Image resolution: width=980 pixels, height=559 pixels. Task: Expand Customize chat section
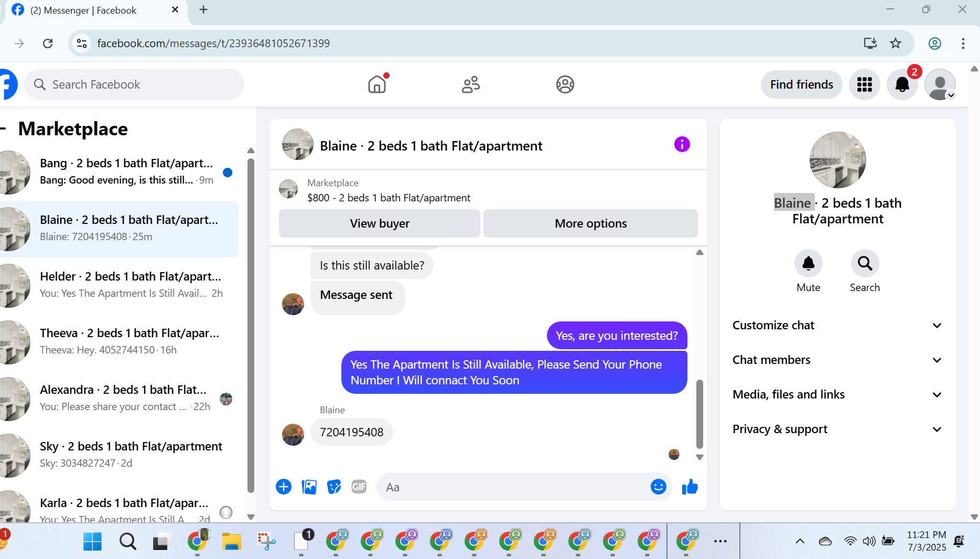click(x=837, y=325)
